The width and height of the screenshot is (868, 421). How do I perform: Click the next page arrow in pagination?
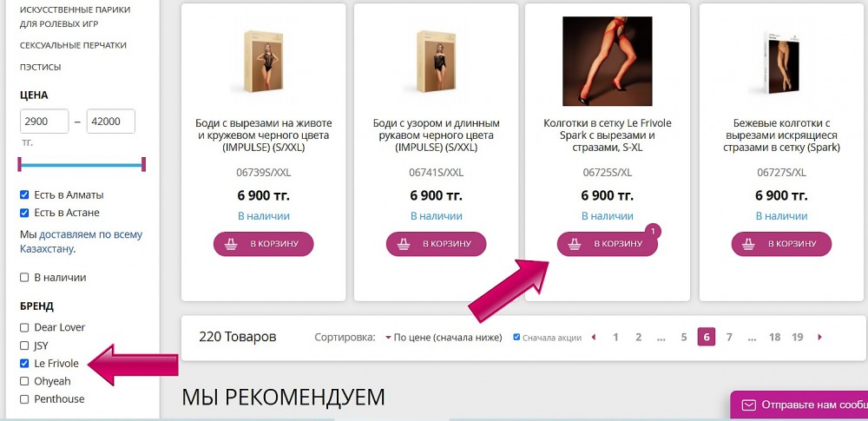[820, 337]
